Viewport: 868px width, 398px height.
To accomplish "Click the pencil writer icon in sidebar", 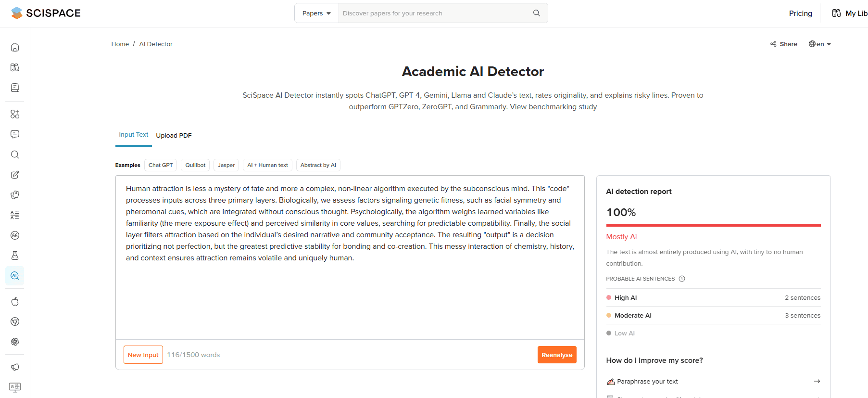I will click(x=15, y=175).
